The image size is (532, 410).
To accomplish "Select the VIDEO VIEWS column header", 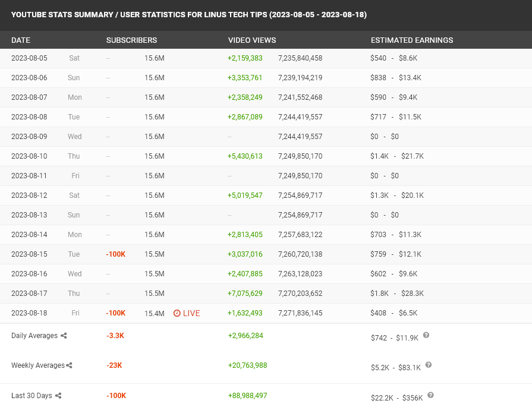I will pos(252,40).
